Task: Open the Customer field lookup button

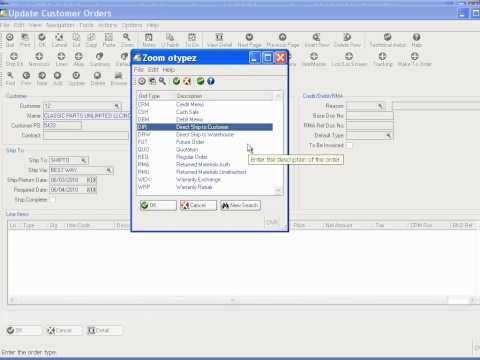Action: 117,106
